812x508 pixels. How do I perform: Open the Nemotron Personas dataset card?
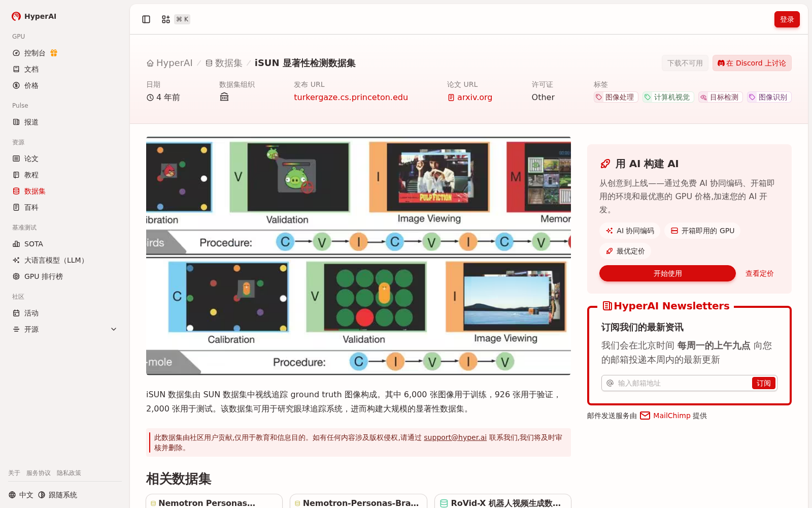214,501
